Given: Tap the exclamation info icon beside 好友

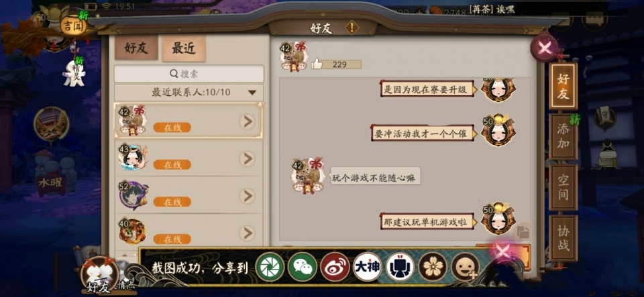Looking at the screenshot, I should (x=352, y=28).
